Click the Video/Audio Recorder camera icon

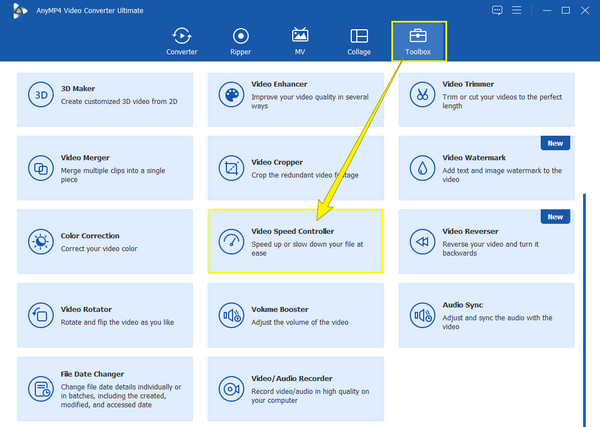click(231, 389)
